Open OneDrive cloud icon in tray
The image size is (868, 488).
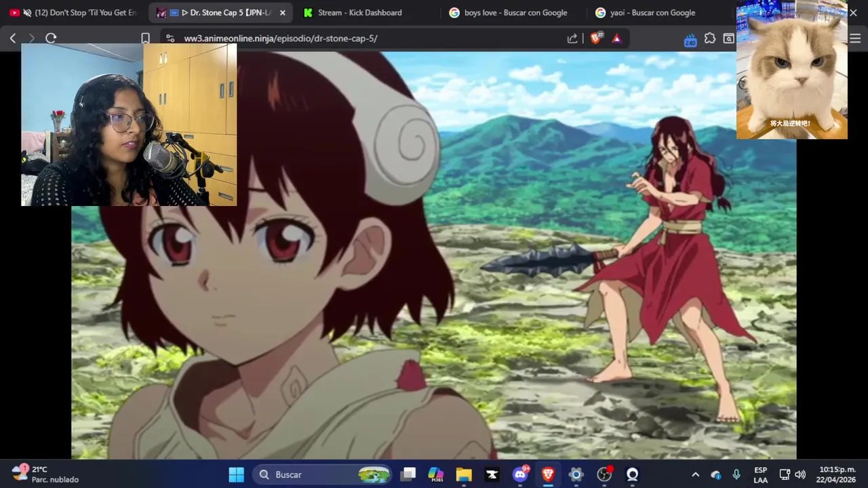tap(716, 474)
